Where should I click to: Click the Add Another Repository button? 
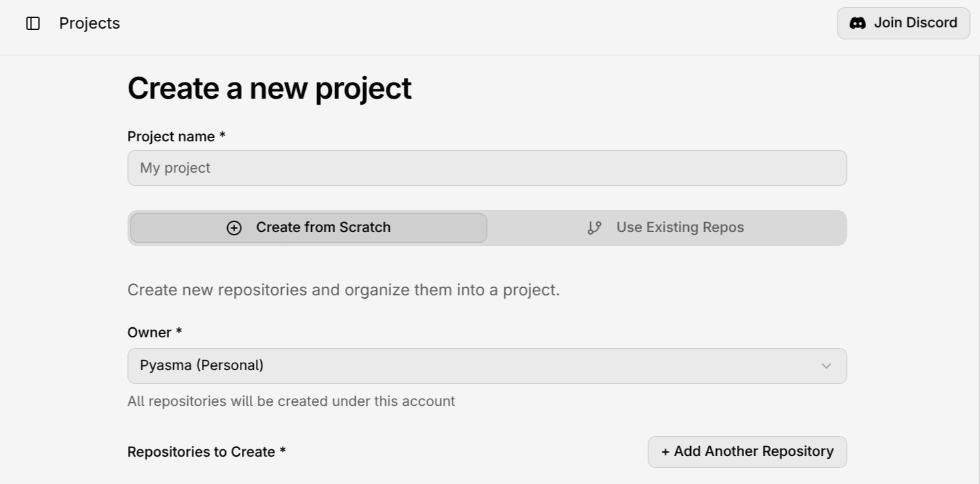click(x=747, y=452)
